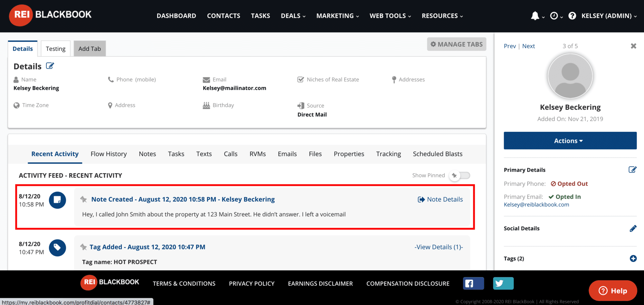Open the Tag Added August 12 title link
Screen dimensions: 644x305
point(147,247)
